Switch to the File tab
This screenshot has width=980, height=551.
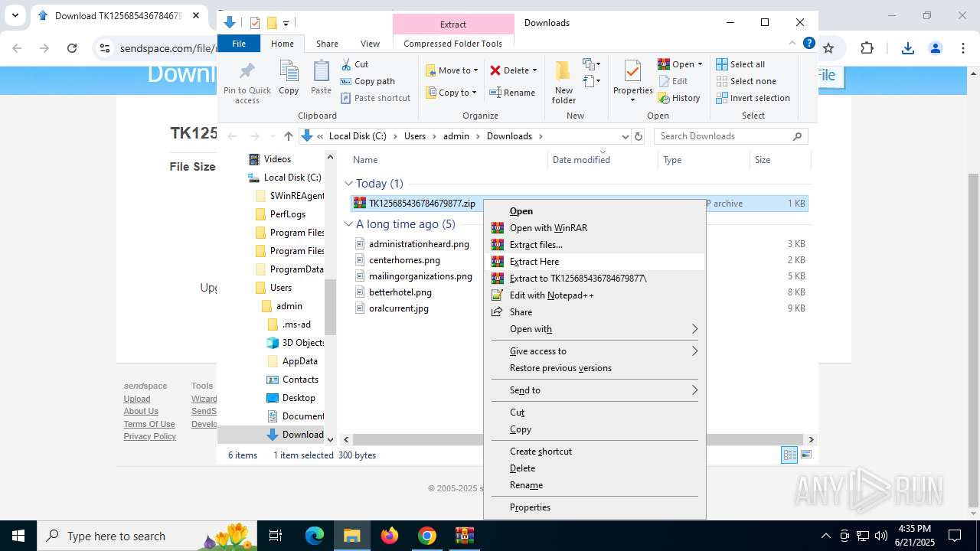[x=239, y=44]
